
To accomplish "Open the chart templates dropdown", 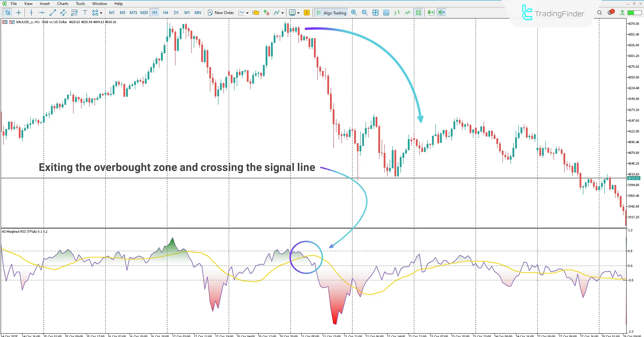I will click(x=298, y=12).
